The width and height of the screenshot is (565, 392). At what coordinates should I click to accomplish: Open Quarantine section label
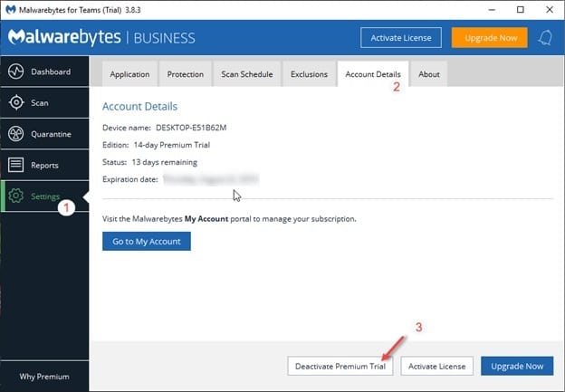(x=52, y=134)
